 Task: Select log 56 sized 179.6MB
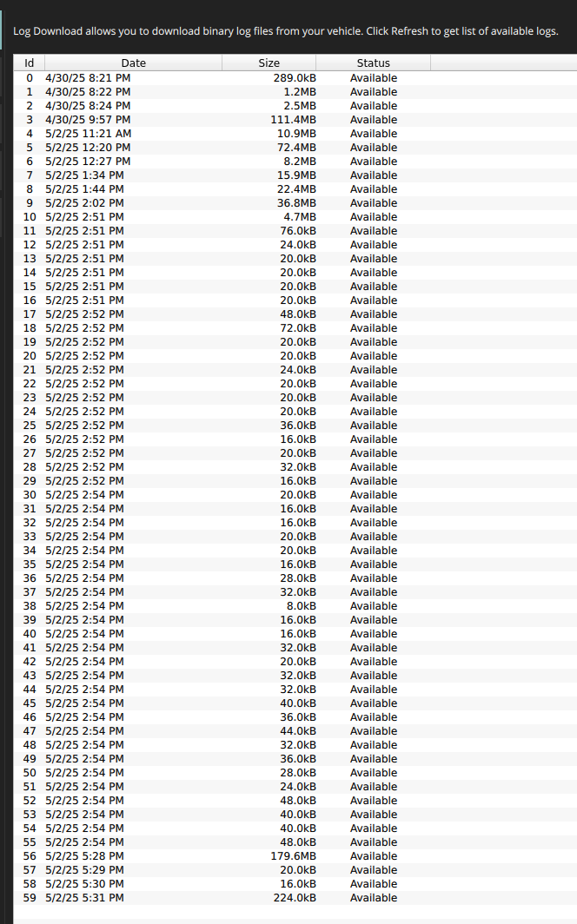pyautogui.click(x=295, y=856)
